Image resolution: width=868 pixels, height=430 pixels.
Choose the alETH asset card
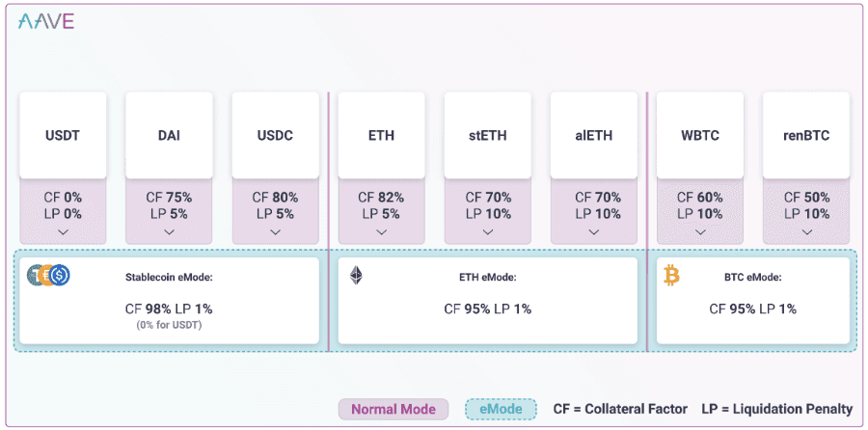(593, 135)
